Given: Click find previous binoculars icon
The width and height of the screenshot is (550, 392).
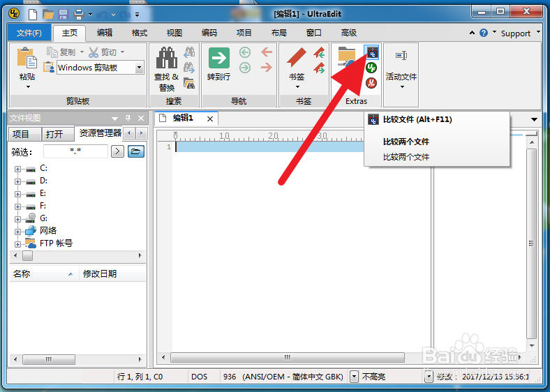Looking at the screenshot, I should point(189,52).
